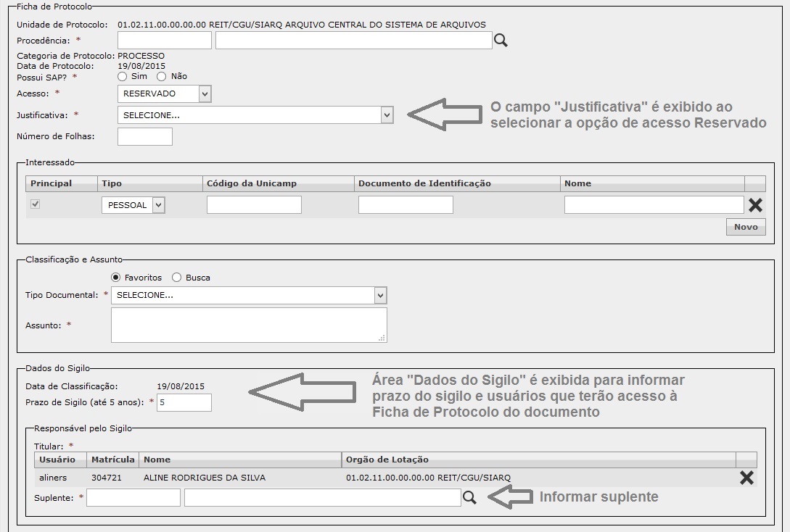Click the Tipo column header
The height and width of the screenshot is (532, 790).
150,183
